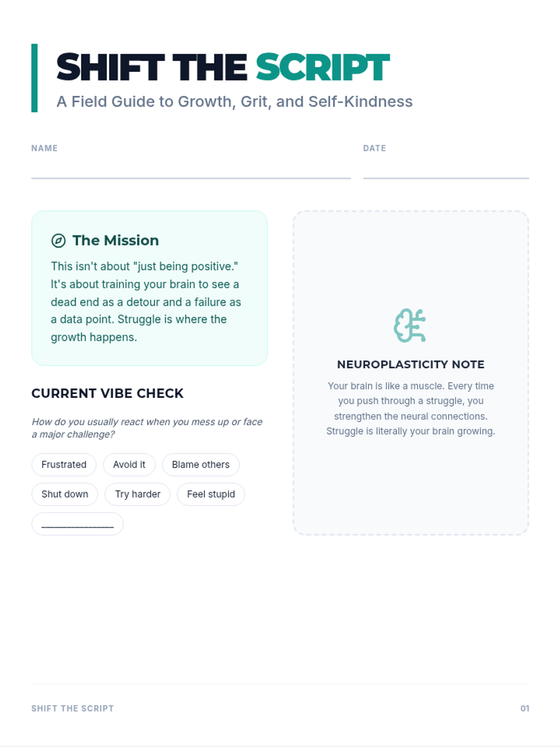Click the CURRENT VIBE CHECK heading
Image resolution: width=560 pixels, height=747 pixels.
point(107,394)
